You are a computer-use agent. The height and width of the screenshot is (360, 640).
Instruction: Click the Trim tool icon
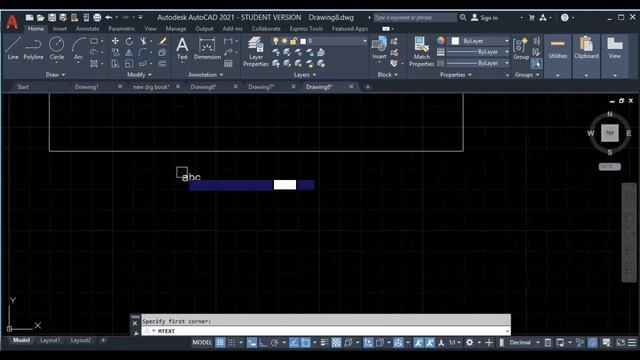[x=143, y=41]
